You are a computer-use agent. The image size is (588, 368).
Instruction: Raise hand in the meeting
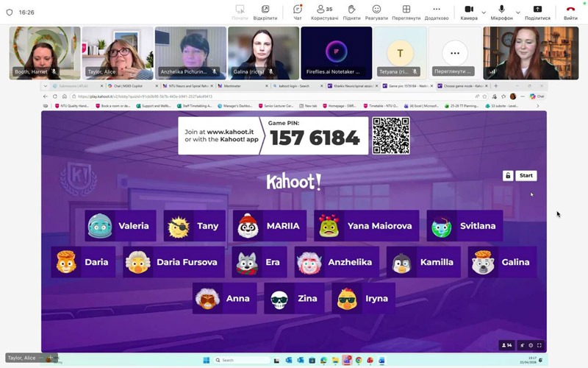click(351, 12)
